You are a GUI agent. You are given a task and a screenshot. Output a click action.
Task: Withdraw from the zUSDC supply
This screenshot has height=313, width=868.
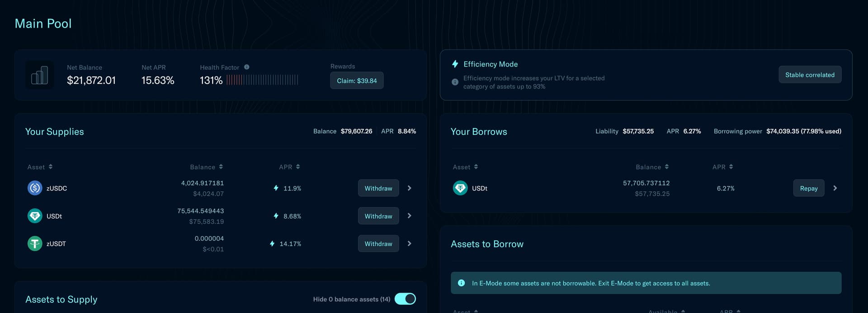[x=378, y=188]
